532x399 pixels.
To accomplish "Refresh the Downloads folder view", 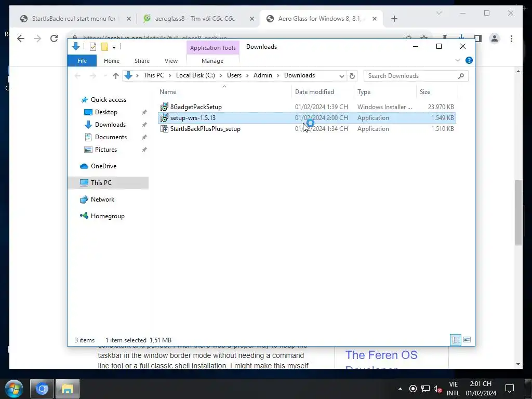I will (x=352, y=76).
